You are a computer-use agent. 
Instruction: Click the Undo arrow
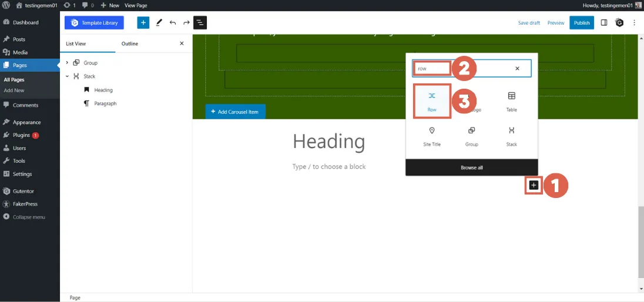pos(173,22)
